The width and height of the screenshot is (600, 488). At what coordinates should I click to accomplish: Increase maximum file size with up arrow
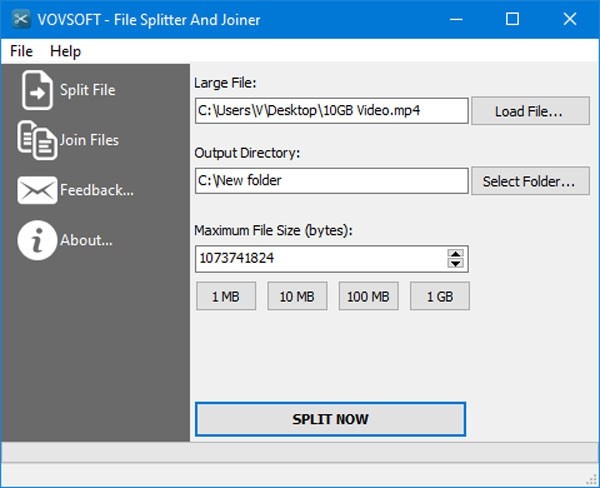[456, 254]
